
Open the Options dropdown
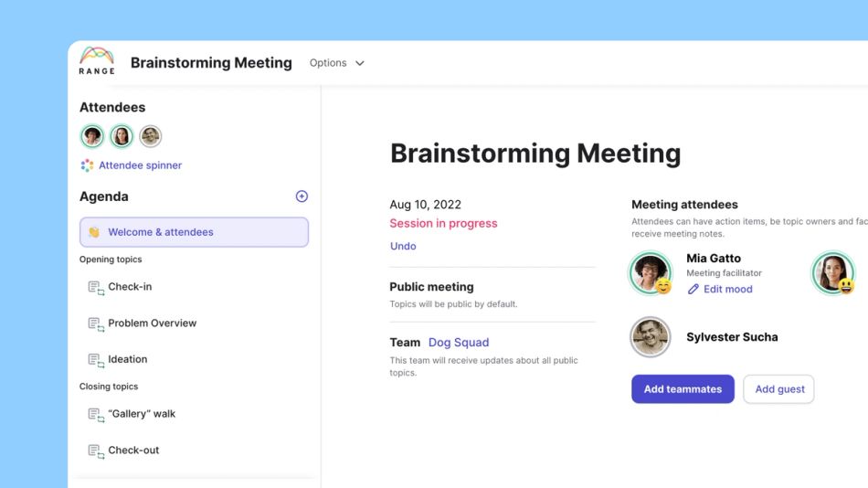(x=336, y=63)
